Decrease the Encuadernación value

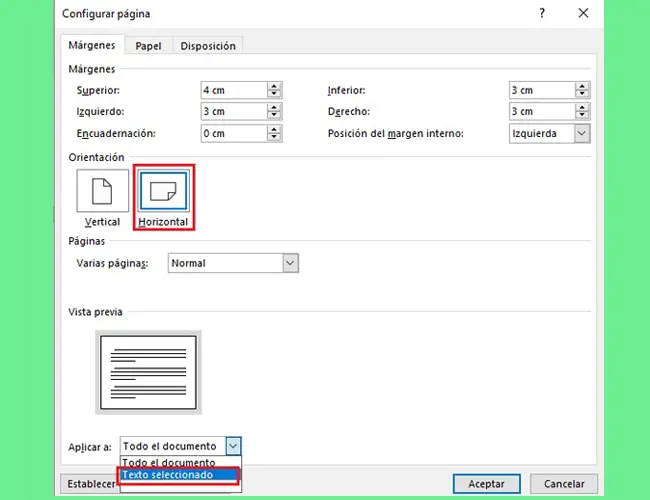click(x=274, y=137)
